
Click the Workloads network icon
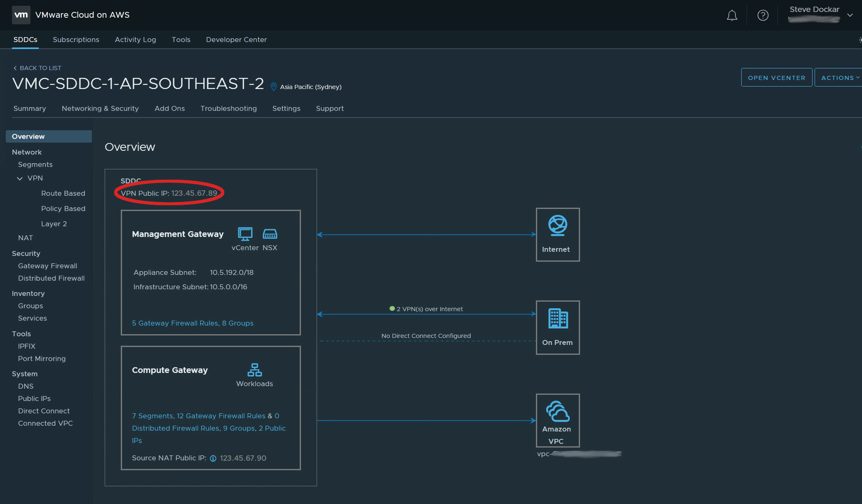254,370
